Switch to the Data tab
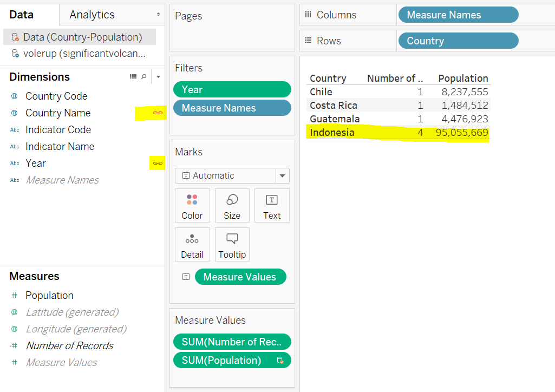 pyautogui.click(x=22, y=15)
